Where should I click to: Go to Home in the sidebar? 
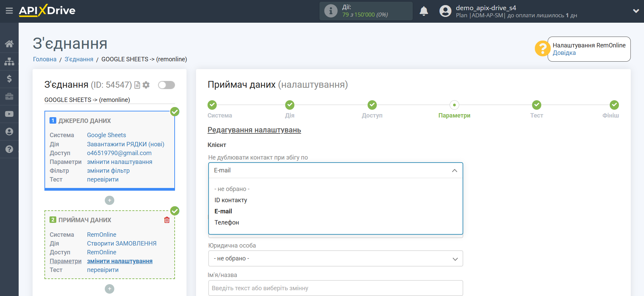point(9,44)
